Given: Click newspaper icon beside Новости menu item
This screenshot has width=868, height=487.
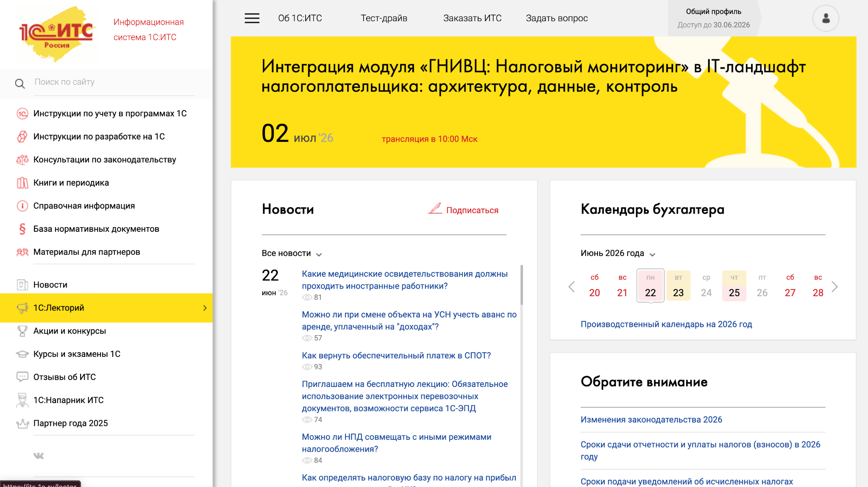Looking at the screenshot, I should coord(22,285).
